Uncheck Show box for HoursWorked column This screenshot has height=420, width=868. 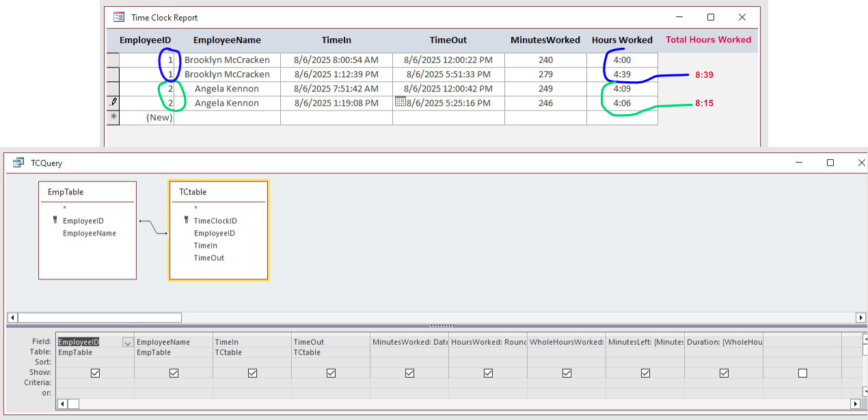[488, 373]
